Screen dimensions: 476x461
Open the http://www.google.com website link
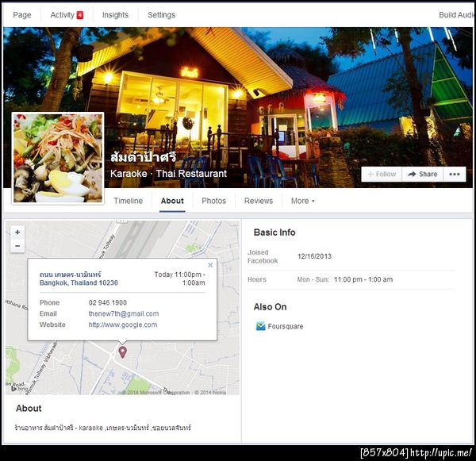(x=123, y=325)
